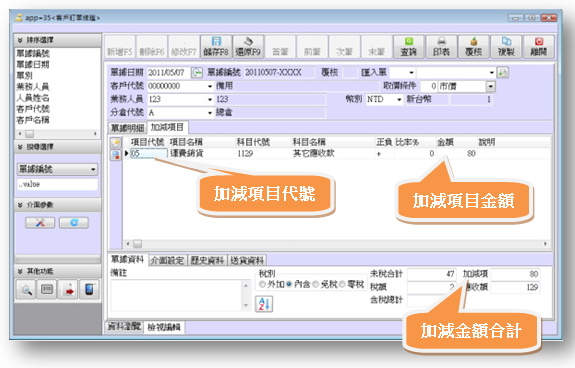Image resolution: width=575 pixels, height=368 pixels.
Task: Select the 外加 tax radio button
Action: click(x=262, y=284)
